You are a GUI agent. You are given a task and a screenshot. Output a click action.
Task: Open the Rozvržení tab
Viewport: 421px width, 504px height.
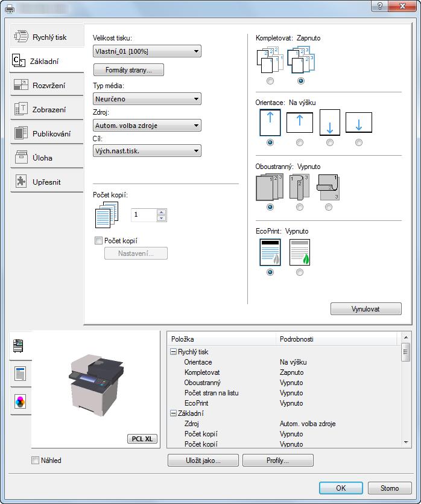tap(47, 85)
